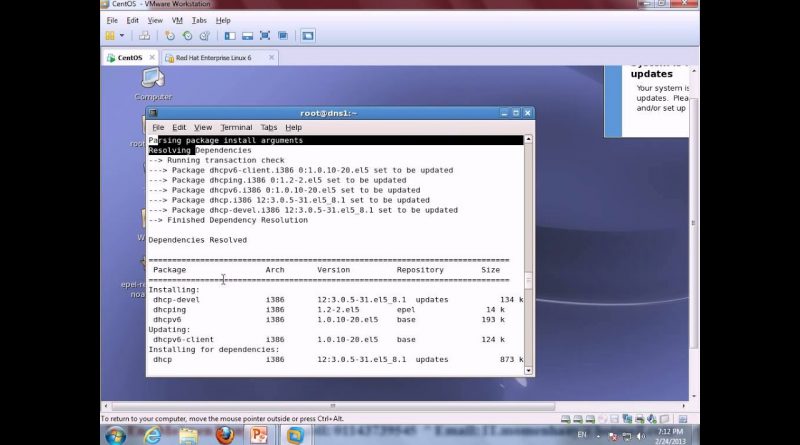The height and width of the screenshot is (445, 800).
Task: Click the first hard disk status icon
Action: point(565,419)
